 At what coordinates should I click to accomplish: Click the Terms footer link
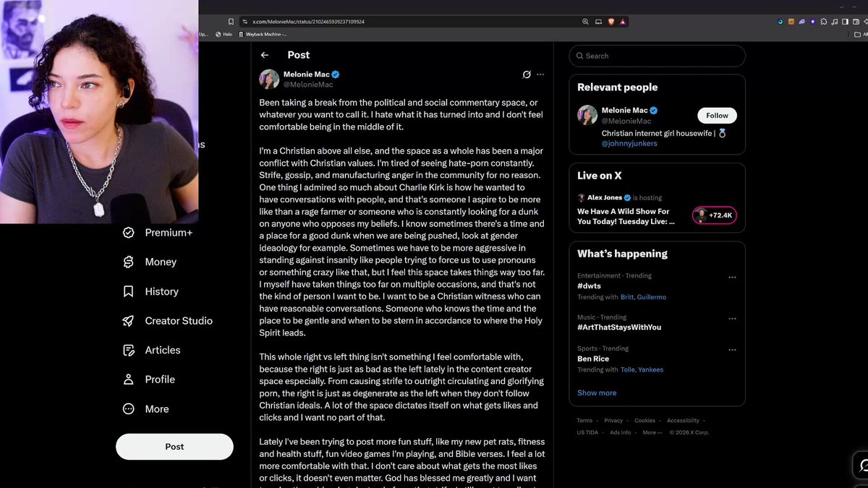pos(584,421)
